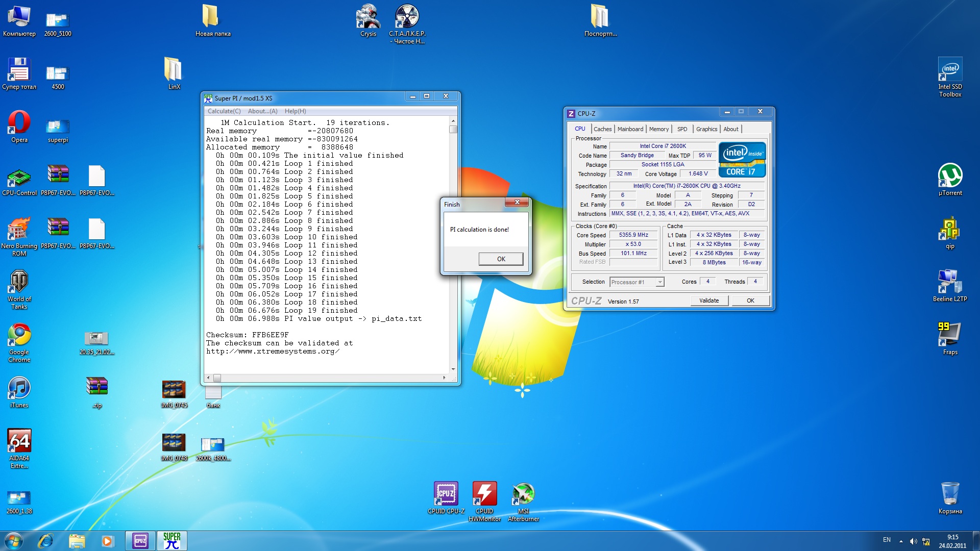980x551 pixels.
Task: Switch to the Mainboard tab in CPU-Z
Action: [630, 129]
